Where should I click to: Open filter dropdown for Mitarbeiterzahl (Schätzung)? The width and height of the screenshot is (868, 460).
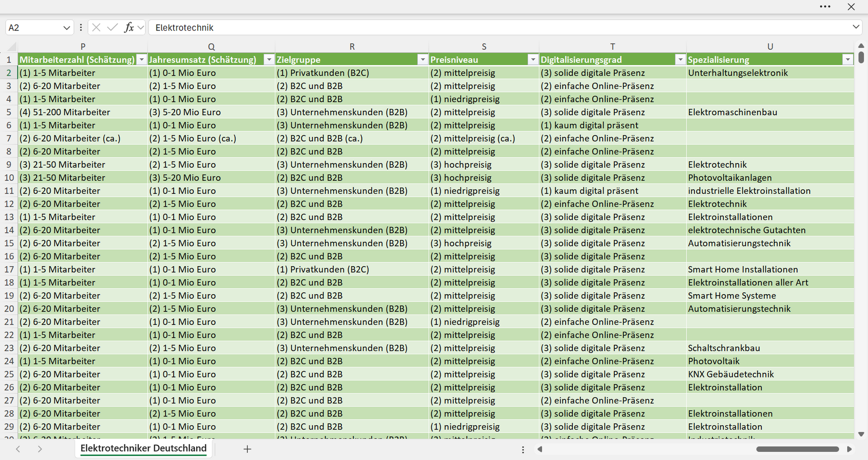(x=141, y=60)
